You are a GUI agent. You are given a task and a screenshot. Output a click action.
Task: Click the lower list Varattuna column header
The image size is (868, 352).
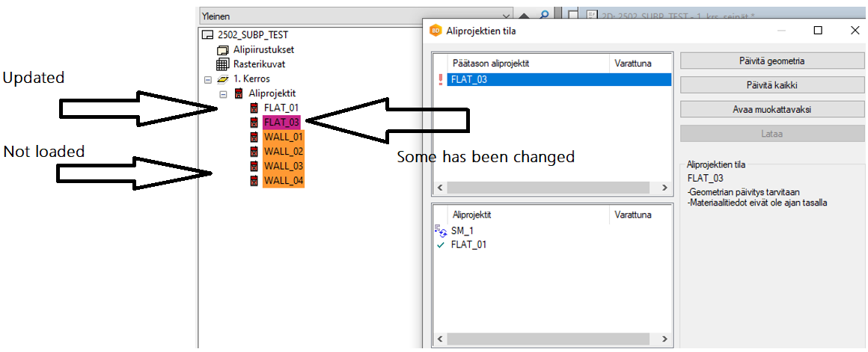point(633,214)
